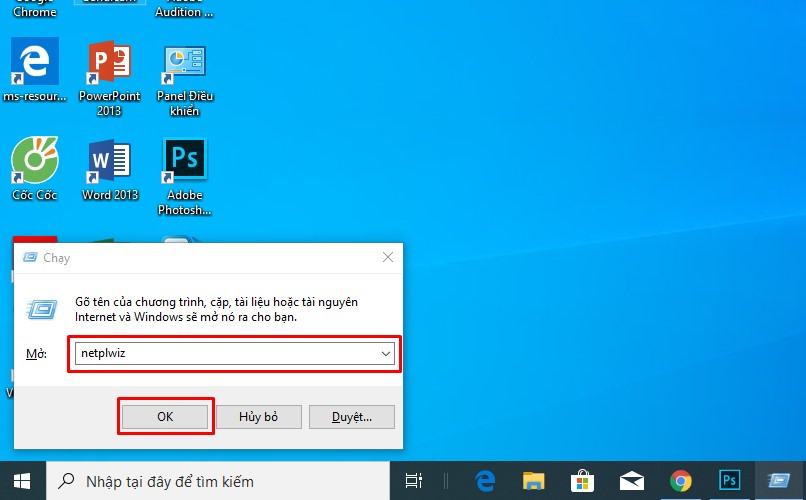
Task: Launch the Adobe Photoshop desktop shortcut
Action: click(x=185, y=176)
